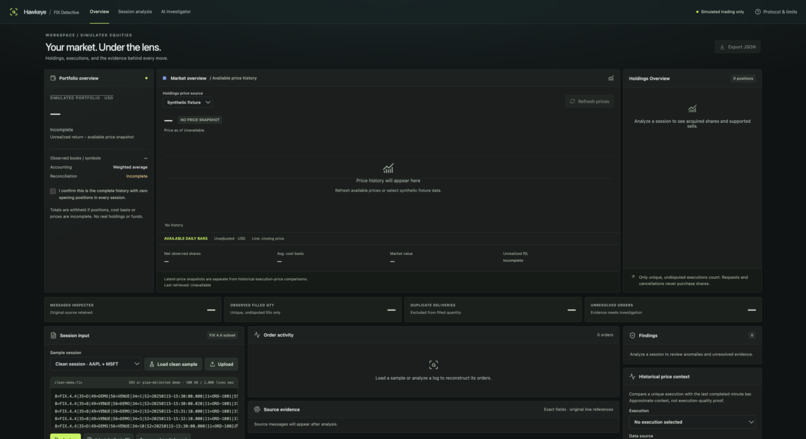Click the green Simulated trading status dot
This screenshot has width=806, height=439.
pyautogui.click(x=697, y=12)
